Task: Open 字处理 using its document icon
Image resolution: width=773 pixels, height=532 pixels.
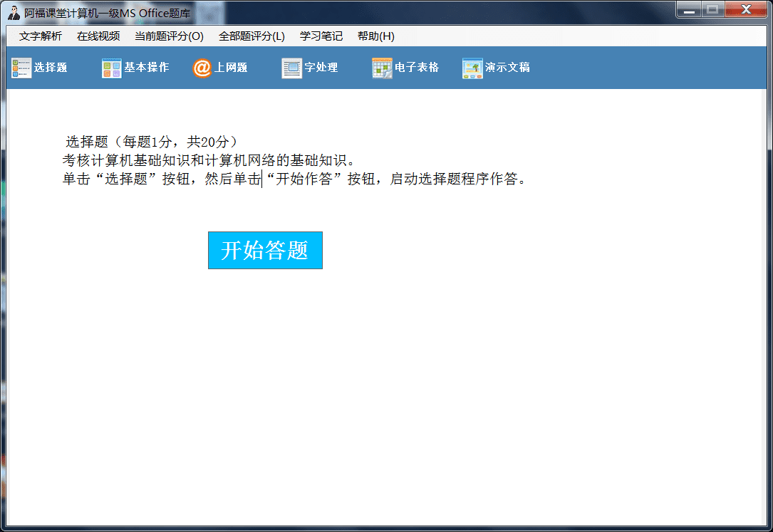Action: click(x=291, y=67)
